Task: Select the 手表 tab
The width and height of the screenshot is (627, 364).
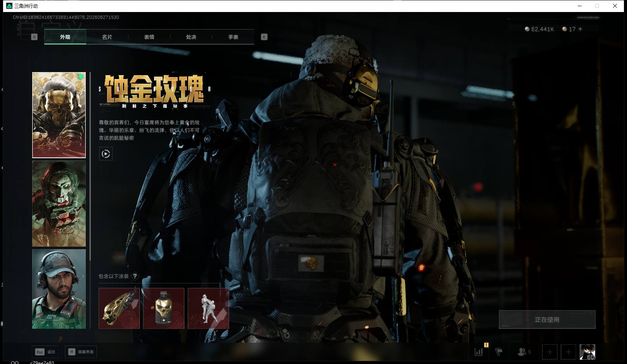Action: (x=233, y=37)
